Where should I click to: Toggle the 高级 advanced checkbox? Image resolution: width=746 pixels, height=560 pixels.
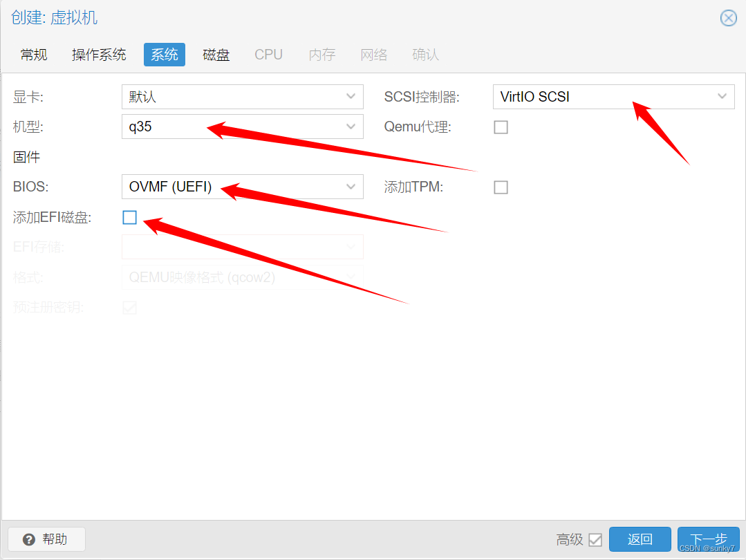point(595,539)
